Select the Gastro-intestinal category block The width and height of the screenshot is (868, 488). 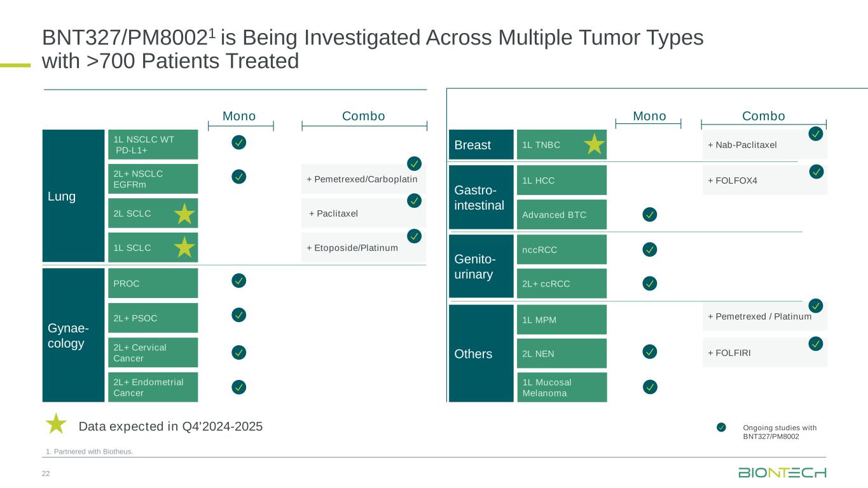[x=481, y=197]
